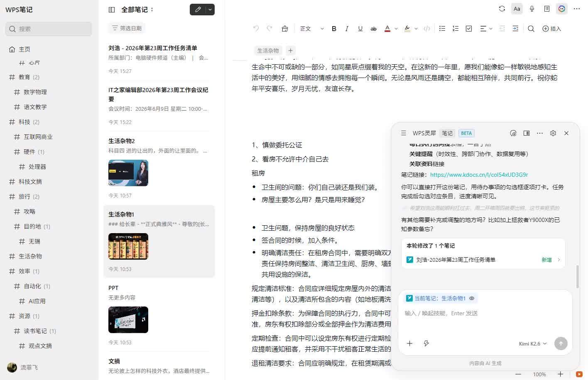Open the 读书笔记 tag
The image size is (588, 380).
point(35,331)
